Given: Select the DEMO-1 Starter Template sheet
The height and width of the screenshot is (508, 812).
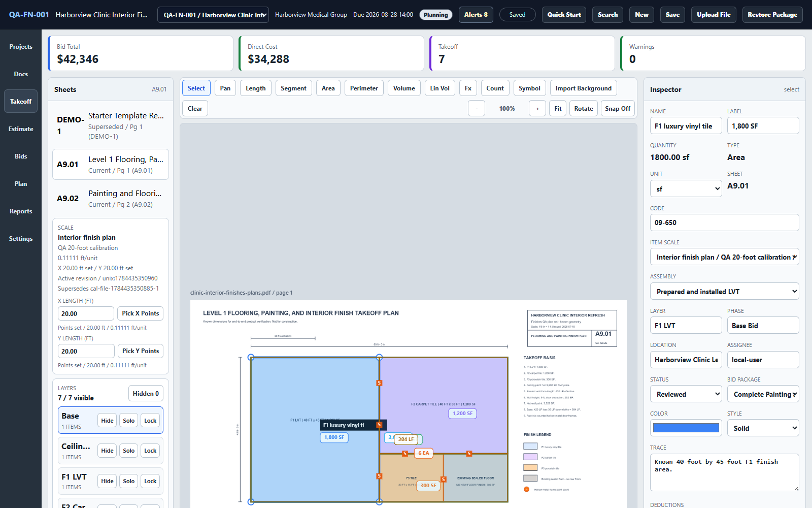Looking at the screenshot, I should click(111, 125).
